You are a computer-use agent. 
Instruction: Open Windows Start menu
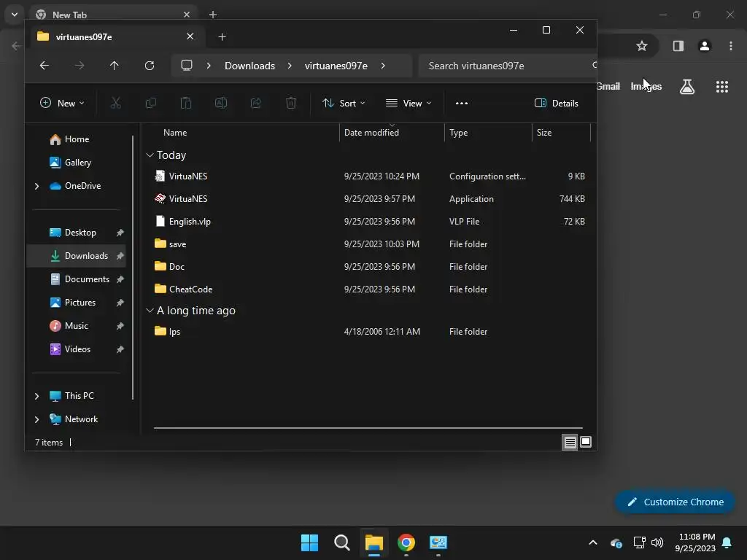point(309,542)
